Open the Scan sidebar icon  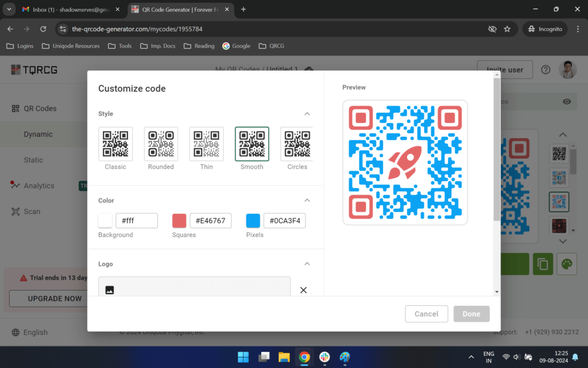pos(16,212)
